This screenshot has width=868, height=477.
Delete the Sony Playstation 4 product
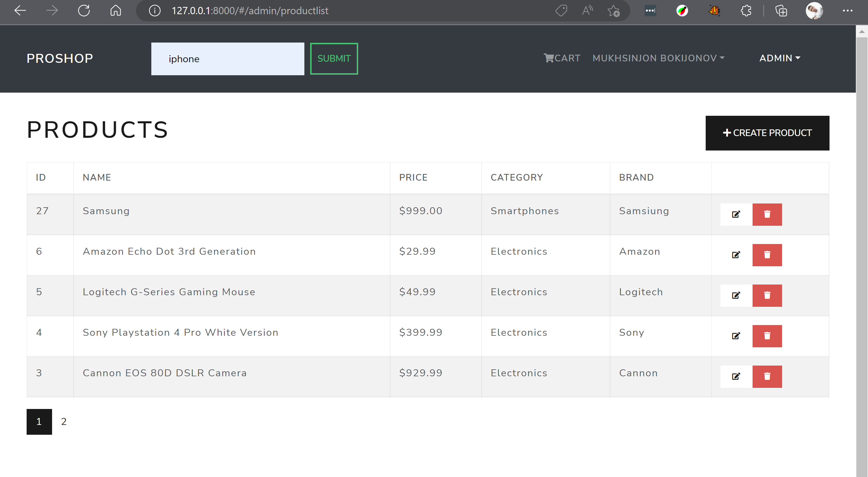click(x=767, y=336)
